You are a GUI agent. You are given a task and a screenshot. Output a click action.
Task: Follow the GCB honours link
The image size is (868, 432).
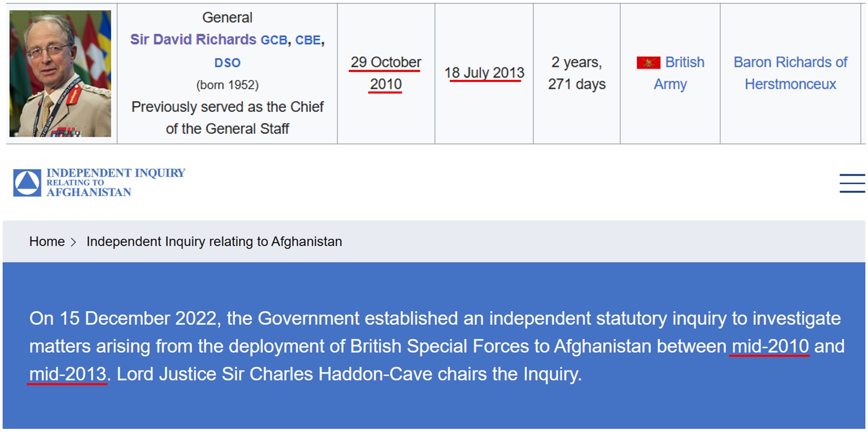(x=274, y=40)
